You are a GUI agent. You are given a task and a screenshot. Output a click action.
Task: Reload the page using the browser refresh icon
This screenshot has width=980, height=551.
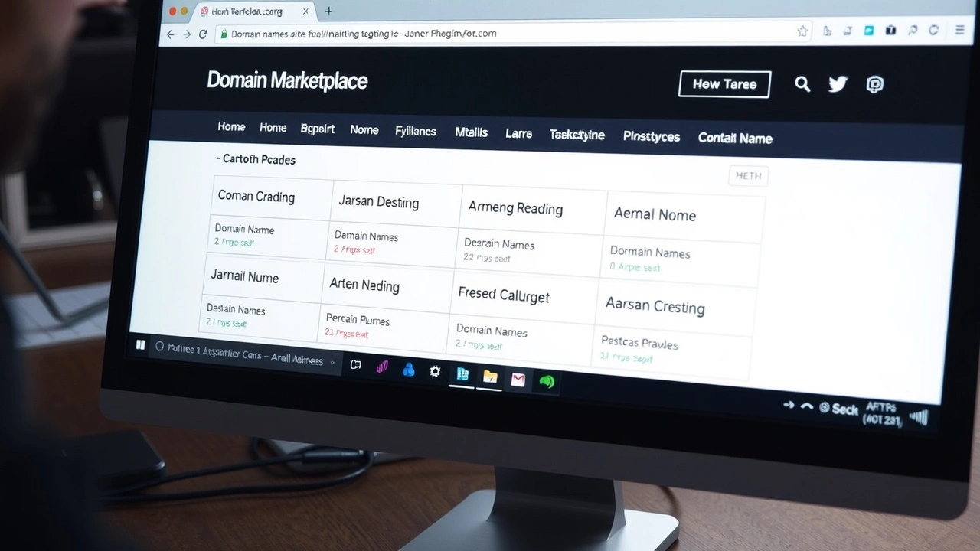click(x=203, y=34)
